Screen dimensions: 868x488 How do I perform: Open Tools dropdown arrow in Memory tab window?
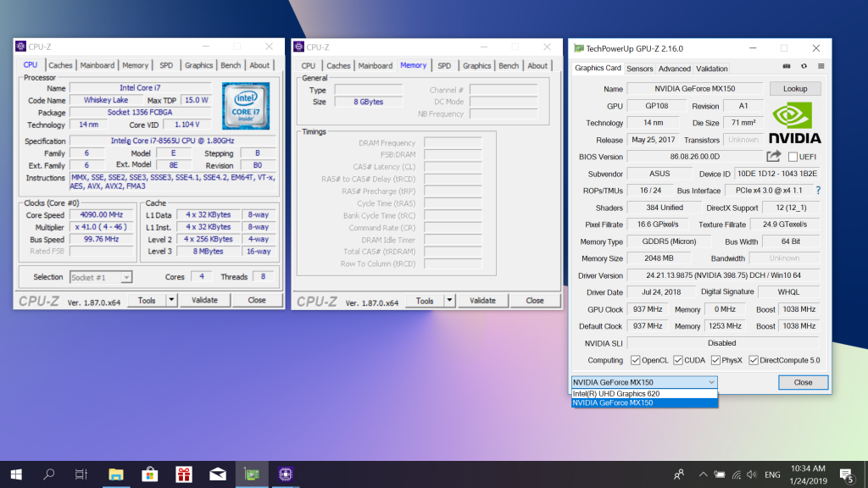(x=449, y=301)
